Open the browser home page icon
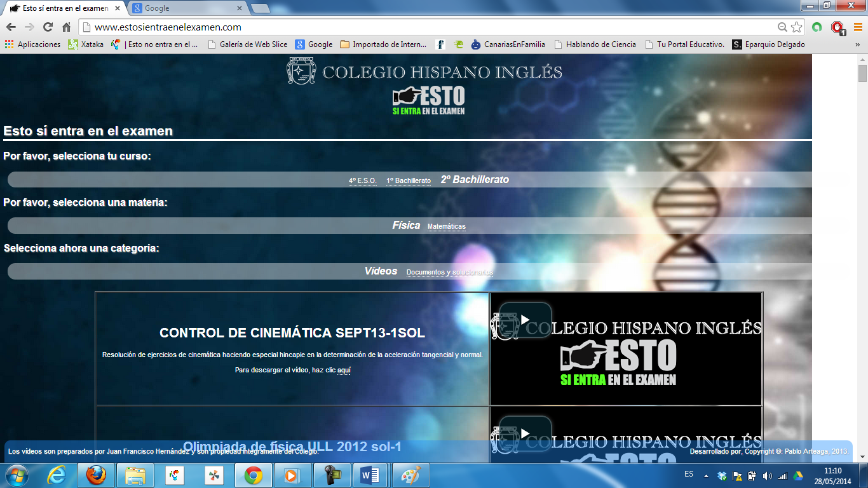 point(66,27)
